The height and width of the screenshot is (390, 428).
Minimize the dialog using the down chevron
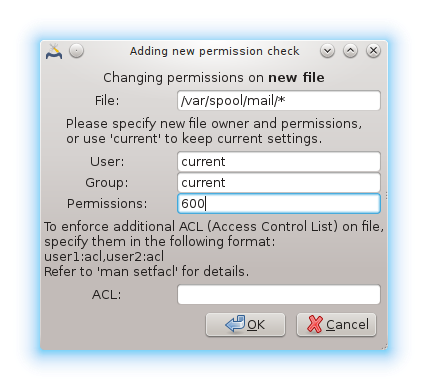coord(328,51)
